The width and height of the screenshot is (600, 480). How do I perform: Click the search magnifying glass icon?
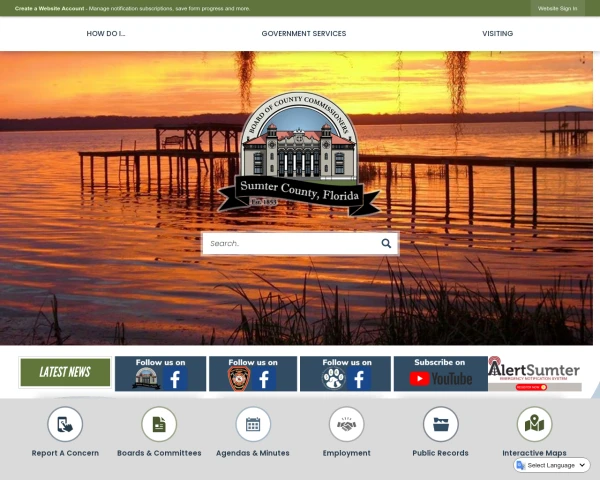point(386,243)
